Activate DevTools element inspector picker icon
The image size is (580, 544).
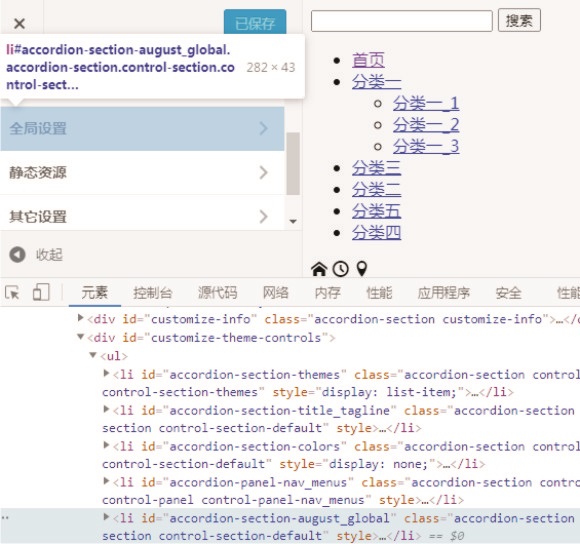point(12,293)
